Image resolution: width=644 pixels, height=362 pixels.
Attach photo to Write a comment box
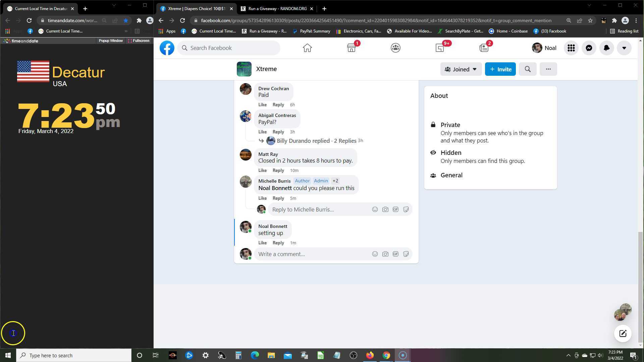pyautogui.click(x=385, y=254)
